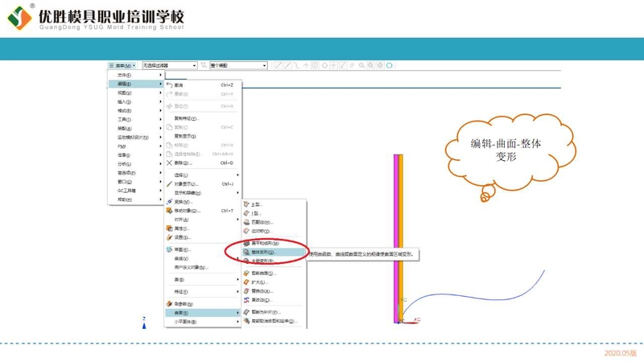Click the Undo (撤消) icon in Edit menu

point(169,84)
